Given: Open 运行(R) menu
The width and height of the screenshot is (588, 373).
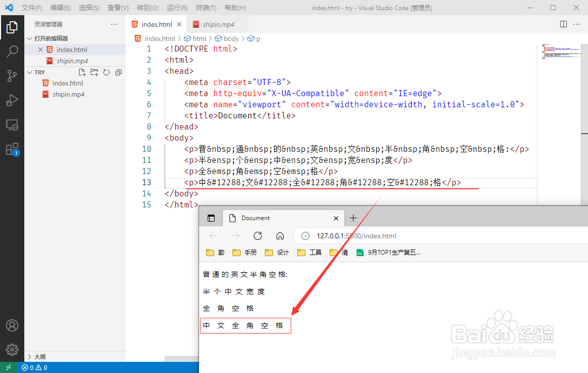Looking at the screenshot, I should [177, 8].
